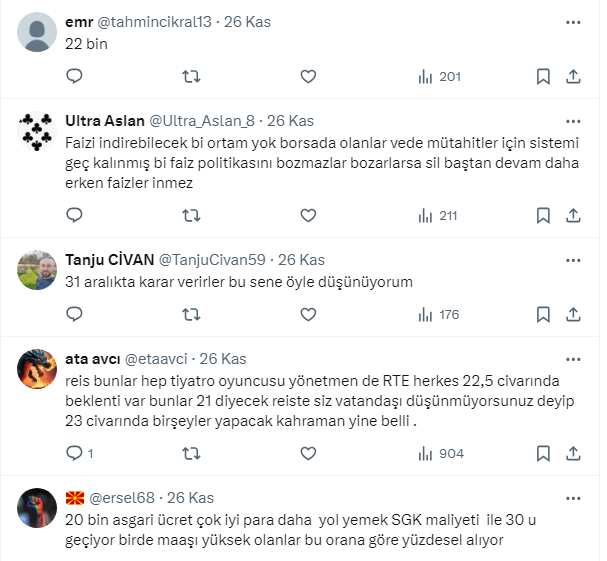Bookmark Ultra Aslan's tweet
Image resolution: width=607 pixels, height=561 pixels.
(542, 215)
